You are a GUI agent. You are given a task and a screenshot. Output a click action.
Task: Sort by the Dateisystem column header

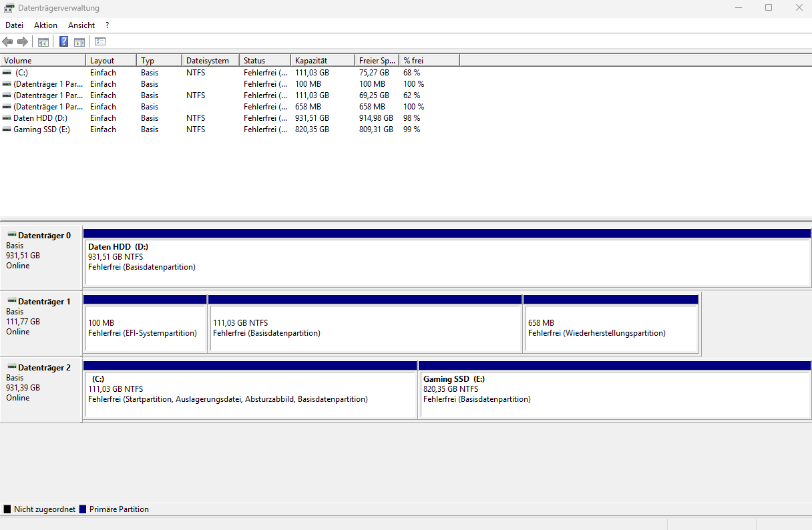point(210,61)
